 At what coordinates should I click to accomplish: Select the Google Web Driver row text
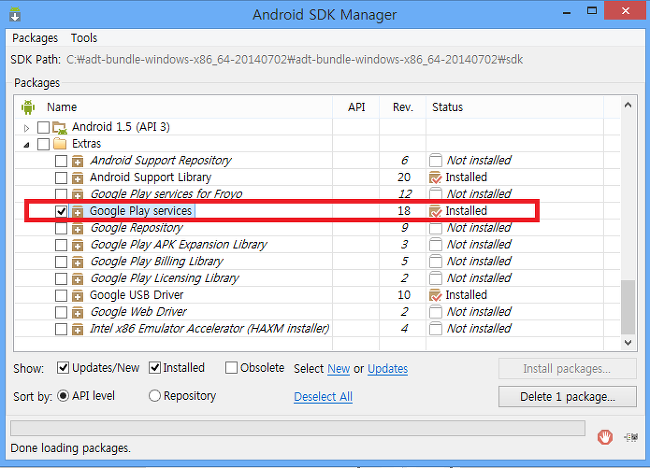[x=138, y=312]
